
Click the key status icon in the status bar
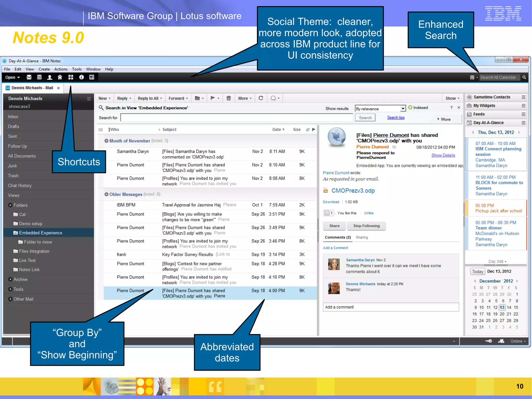coord(489,341)
